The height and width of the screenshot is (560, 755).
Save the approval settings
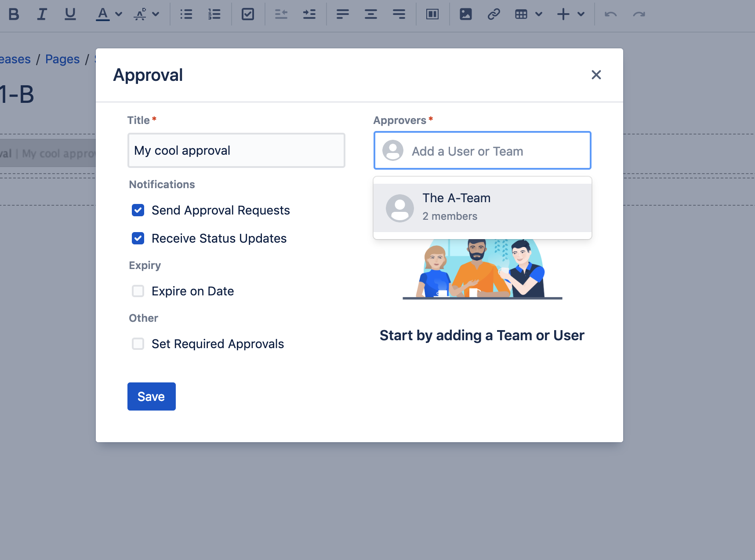click(x=151, y=396)
